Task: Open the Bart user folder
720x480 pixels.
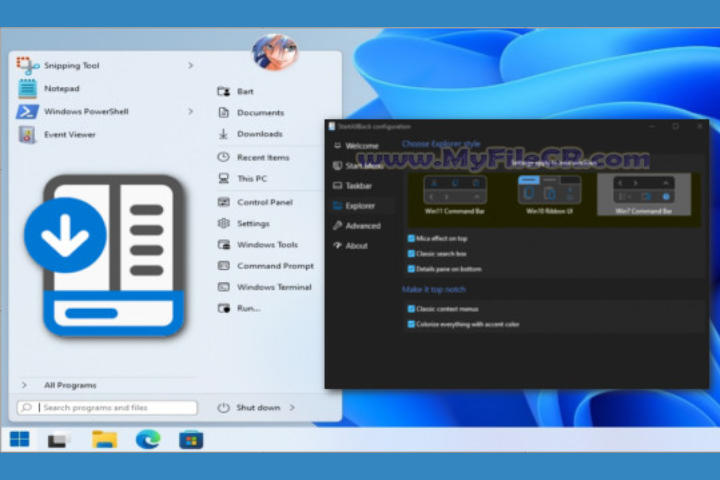Action: [x=236, y=91]
